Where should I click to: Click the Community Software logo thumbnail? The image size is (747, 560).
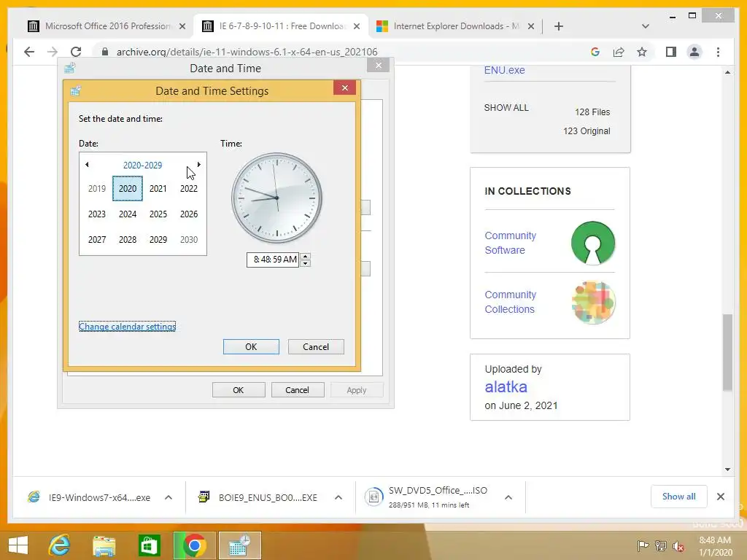pos(592,243)
